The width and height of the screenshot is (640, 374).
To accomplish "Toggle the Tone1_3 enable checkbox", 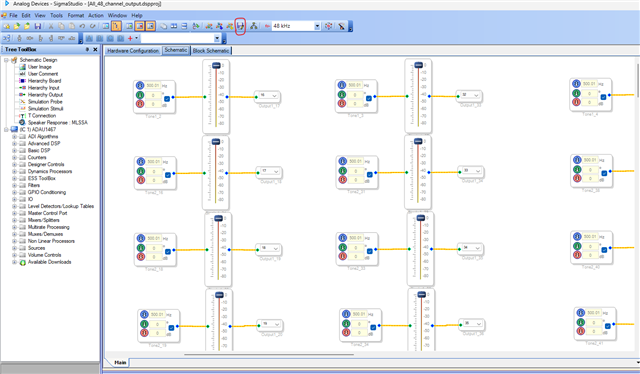I will click(369, 98).
